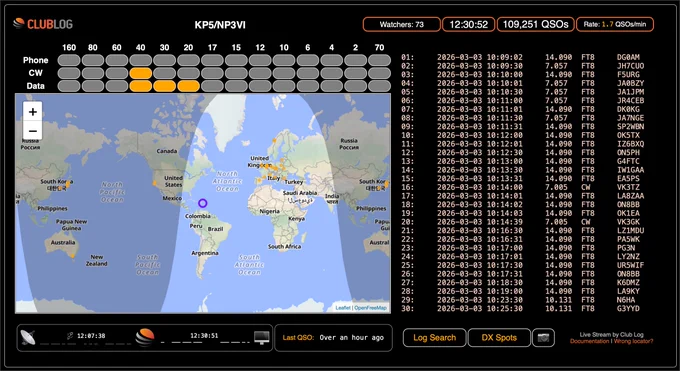Viewport: 680px width, 371px height.
Task: Click callsign K6DMZ in log row 27
Action: 628,283
